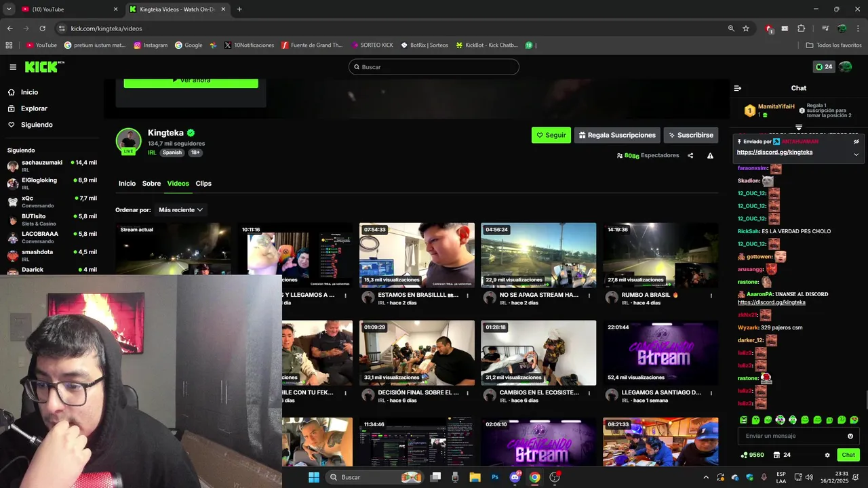
Task: Collapse the chat panel with the arrow icon
Action: 738,88
